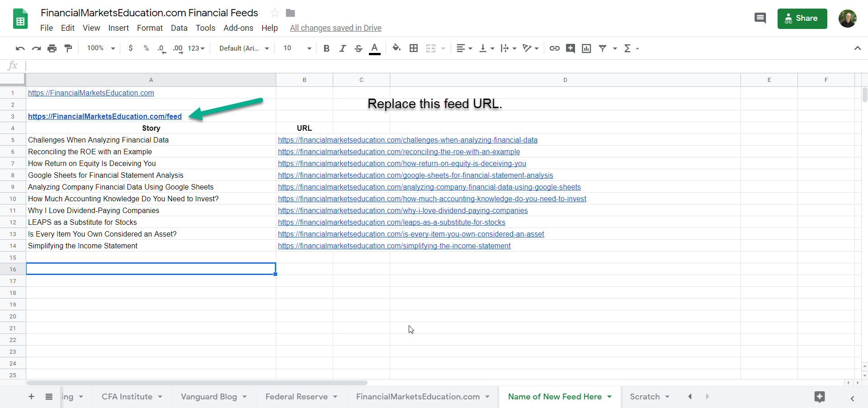868x408 pixels.
Task: Click the Insert chart icon
Action: coord(586,48)
